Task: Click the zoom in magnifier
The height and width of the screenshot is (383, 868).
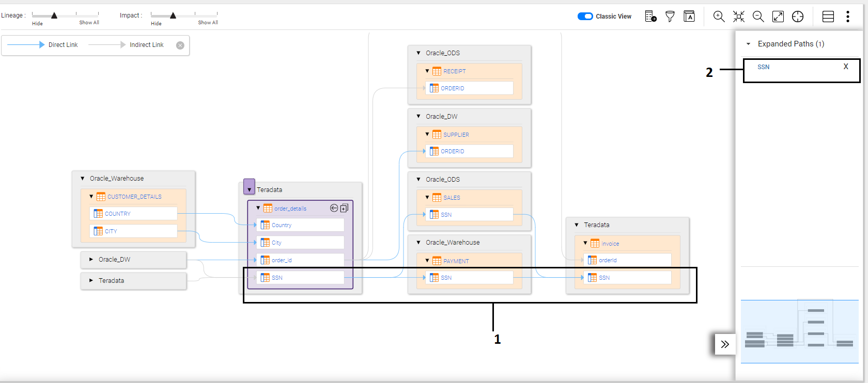Action: click(719, 17)
